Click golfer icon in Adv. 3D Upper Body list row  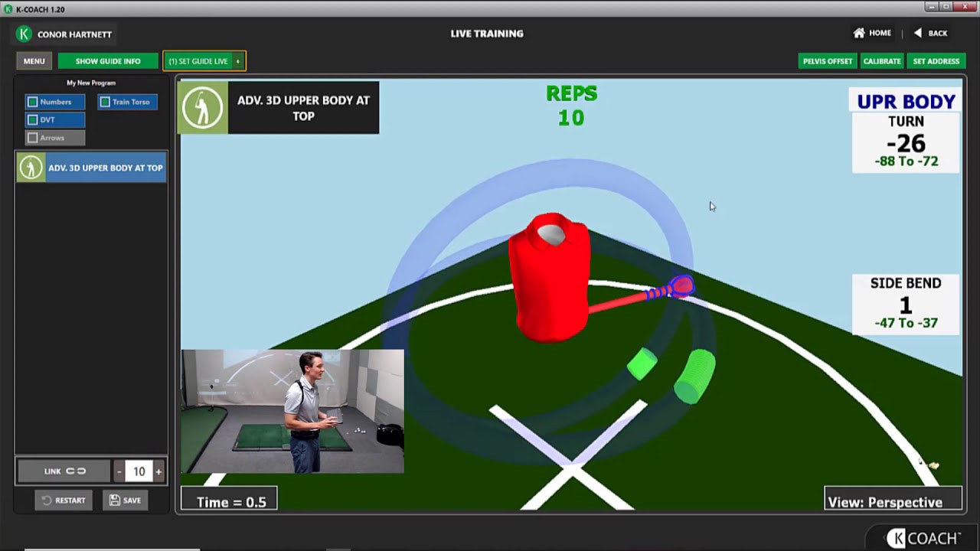tap(31, 168)
